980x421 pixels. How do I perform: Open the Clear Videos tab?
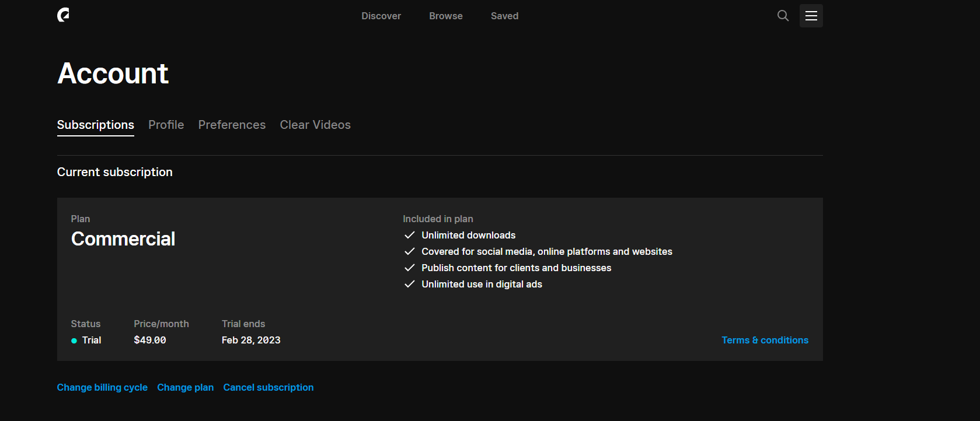coord(315,125)
